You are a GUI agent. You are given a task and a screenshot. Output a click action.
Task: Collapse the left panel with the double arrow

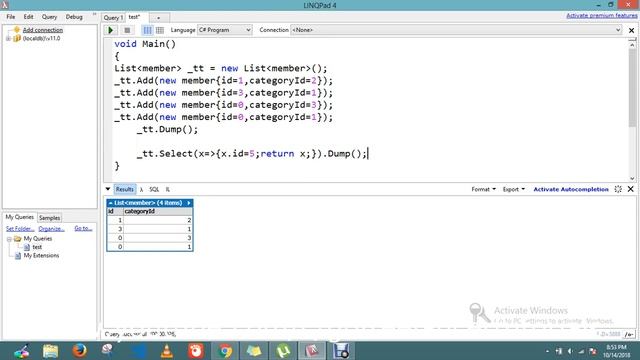94,14
